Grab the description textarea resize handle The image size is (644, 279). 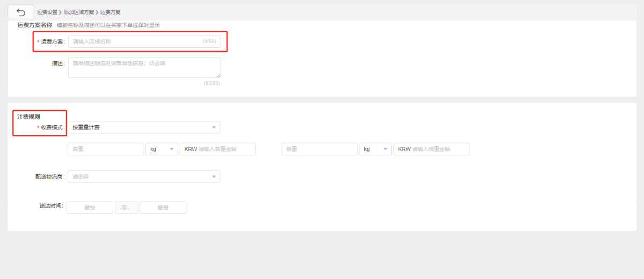coord(218,76)
